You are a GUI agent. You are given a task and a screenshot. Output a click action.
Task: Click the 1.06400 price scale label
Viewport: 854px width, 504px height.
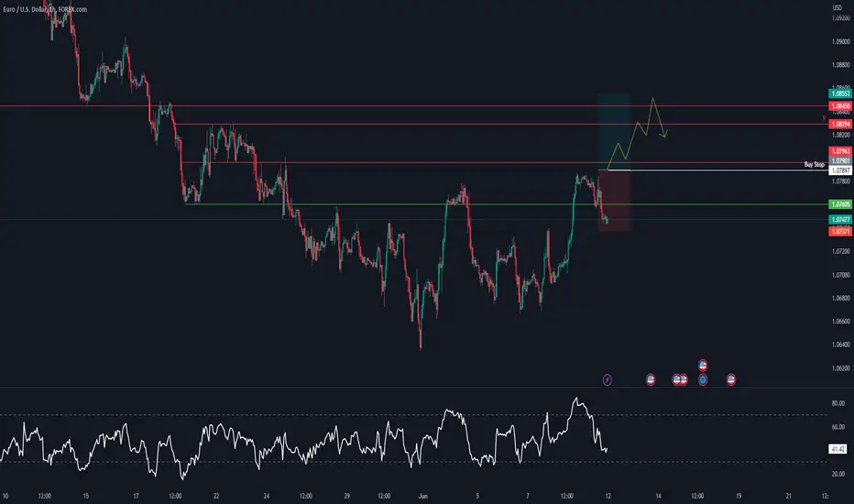click(840, 345)
